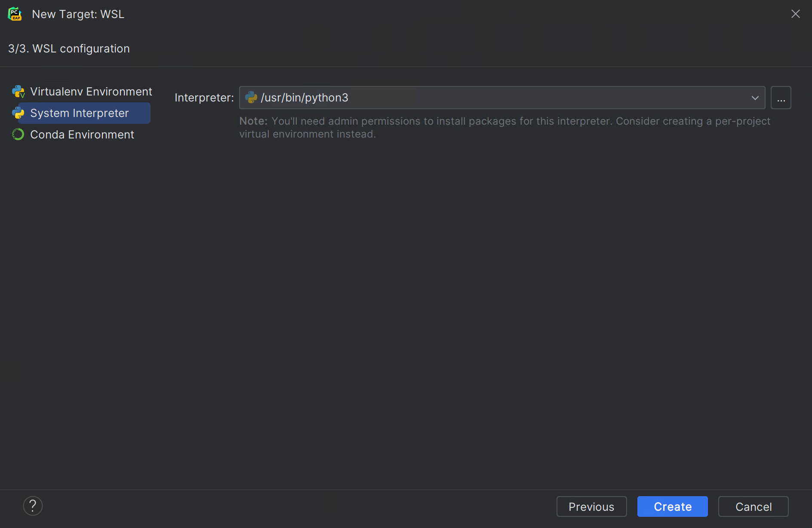
Task: Go back with the Previous button
Action: [x=591, y=507]
